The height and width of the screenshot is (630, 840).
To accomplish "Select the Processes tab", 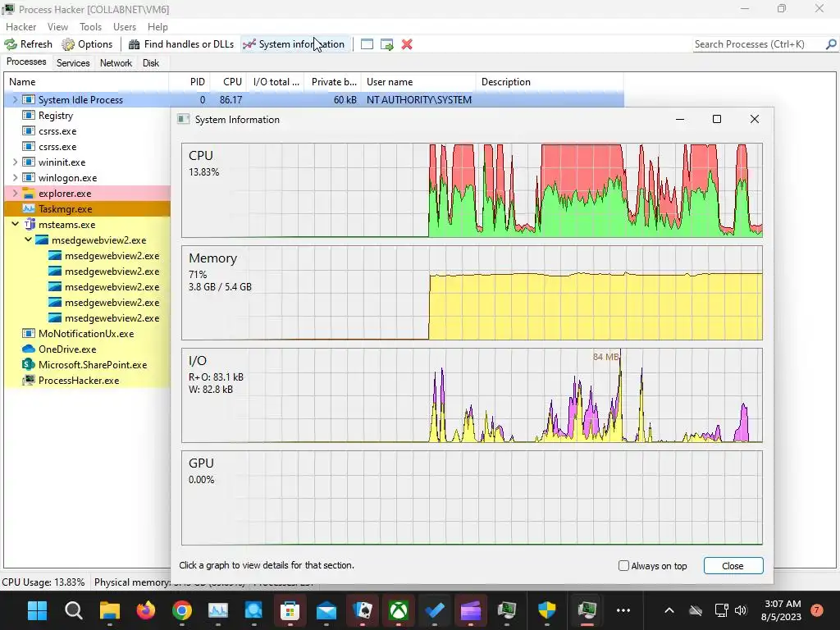I will pos(26,62).
